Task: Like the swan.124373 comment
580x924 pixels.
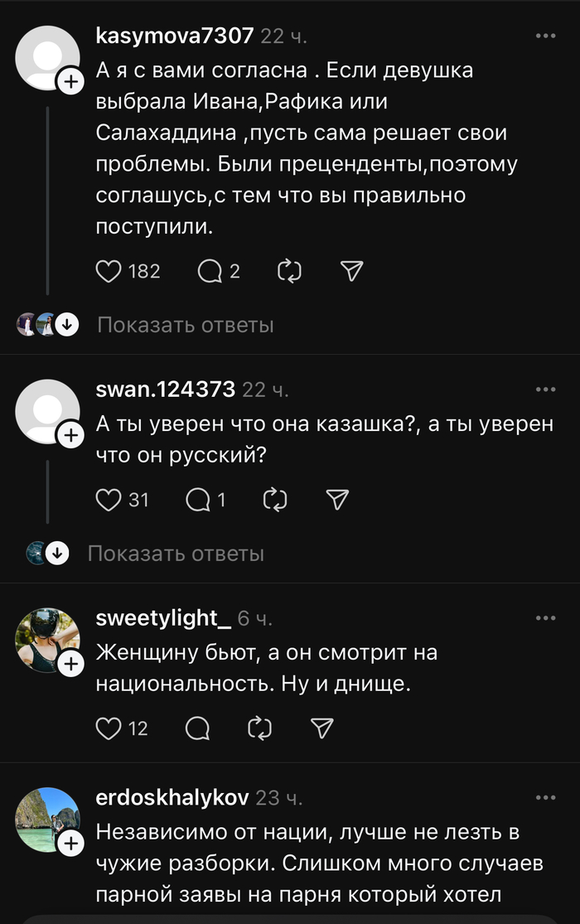Action: coord(109,499)
